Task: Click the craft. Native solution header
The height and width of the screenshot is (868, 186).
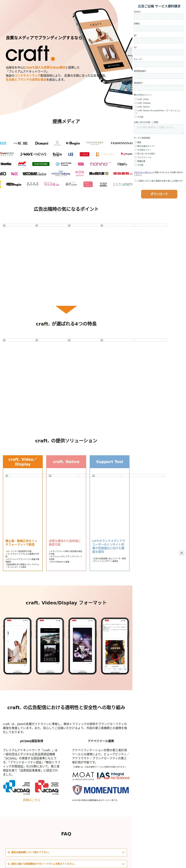Action: 66,462
